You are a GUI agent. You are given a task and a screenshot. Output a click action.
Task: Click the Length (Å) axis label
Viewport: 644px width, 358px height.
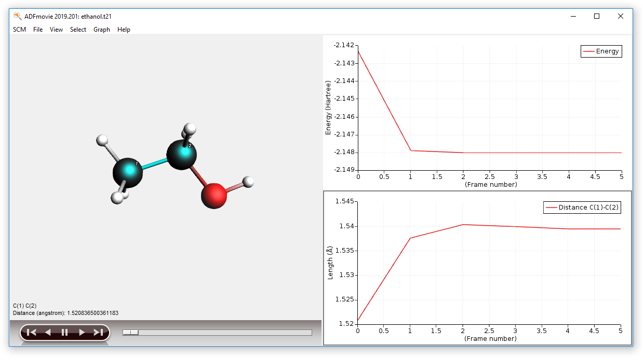coord(330,263)
